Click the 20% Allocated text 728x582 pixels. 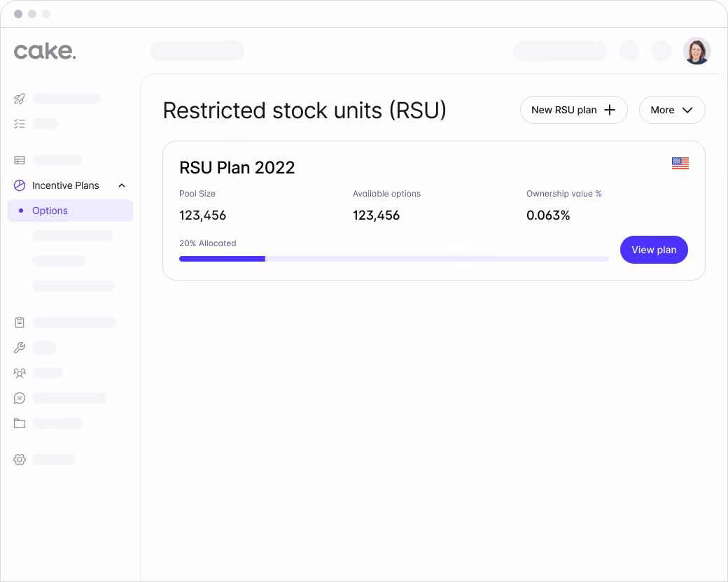(x=207, y=243)
